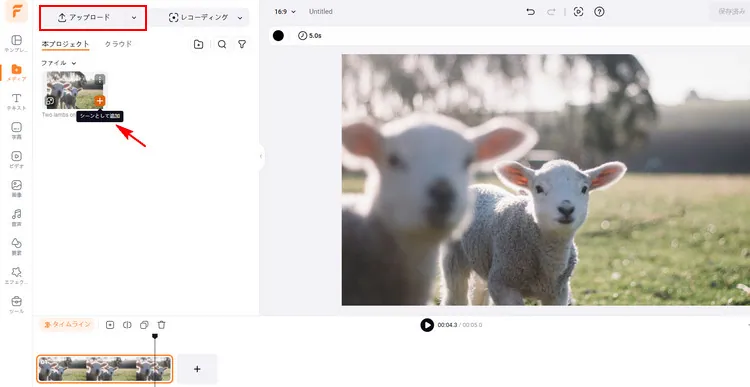Open the Elements (要素) sidebar panel

coord(16,247)
